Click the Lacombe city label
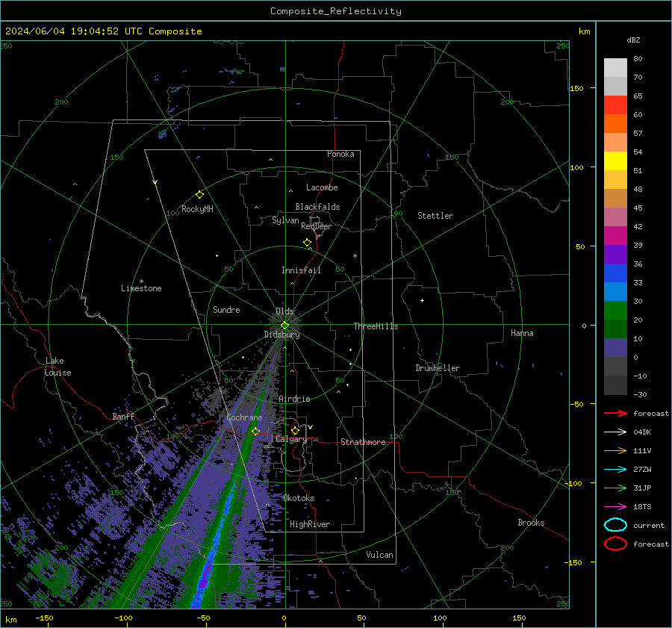This screenshot has width=672, height=628. click(x=322, y=187)
